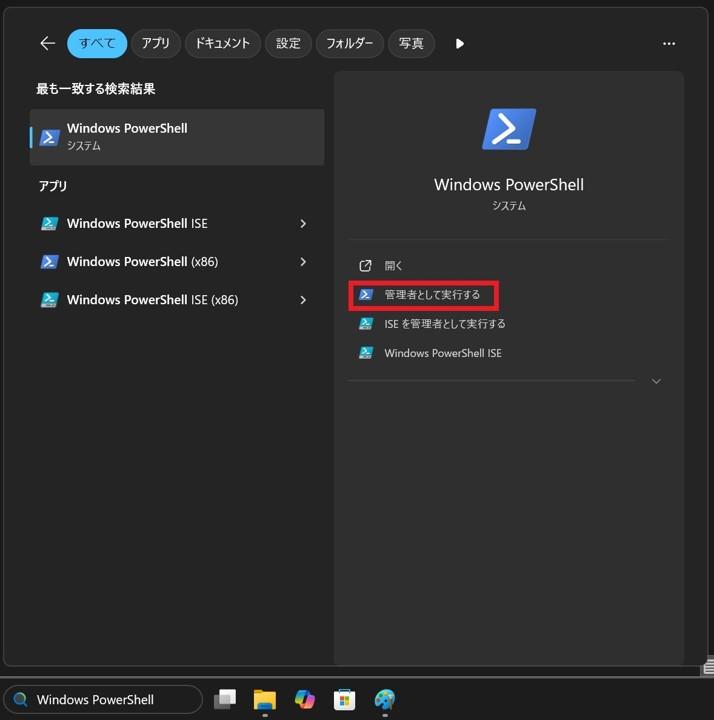The image size is (714, 720).
Task: Open Microsoft Store from the taskbar
Action: click(x=344, y=699)
